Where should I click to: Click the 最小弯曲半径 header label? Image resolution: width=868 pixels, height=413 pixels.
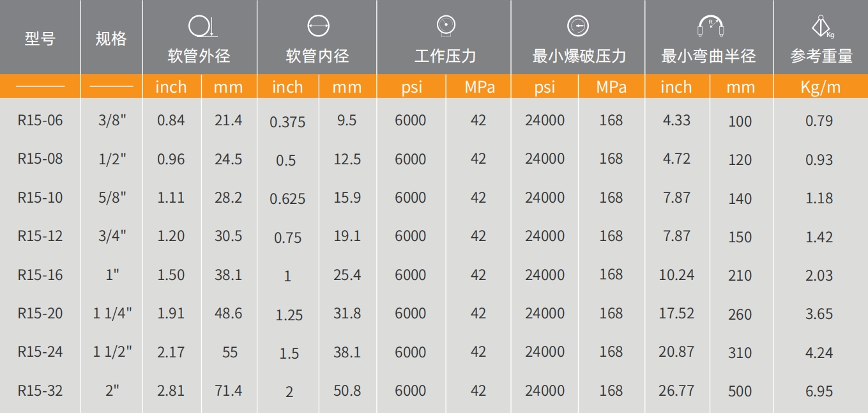[x=709, y=56]
